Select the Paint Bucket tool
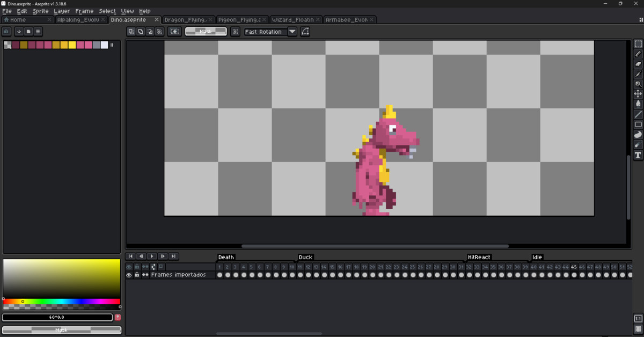 coord(638,104)
